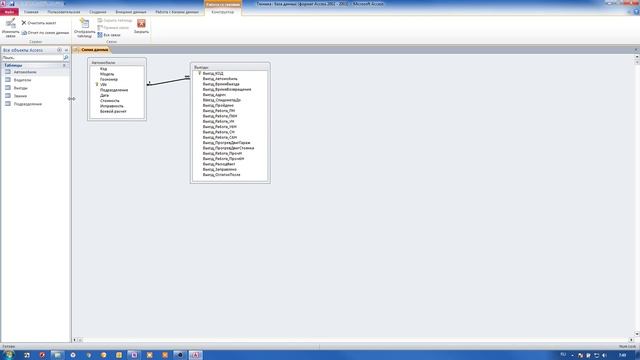Viewport: 640px width, 360px height.
Task: Select the Выезд_ВремяВозвращения field
Action: click(227, 89)
